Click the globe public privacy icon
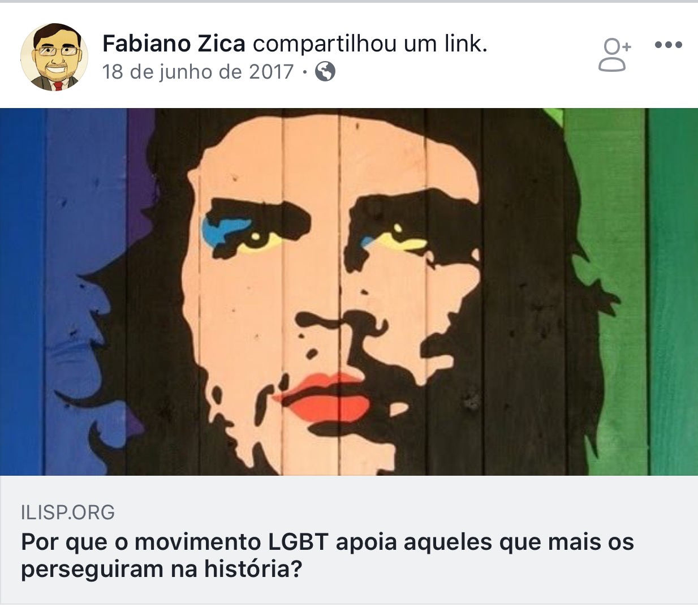The image size is (698, 616). pyautogui.click(x=325, y=72)
